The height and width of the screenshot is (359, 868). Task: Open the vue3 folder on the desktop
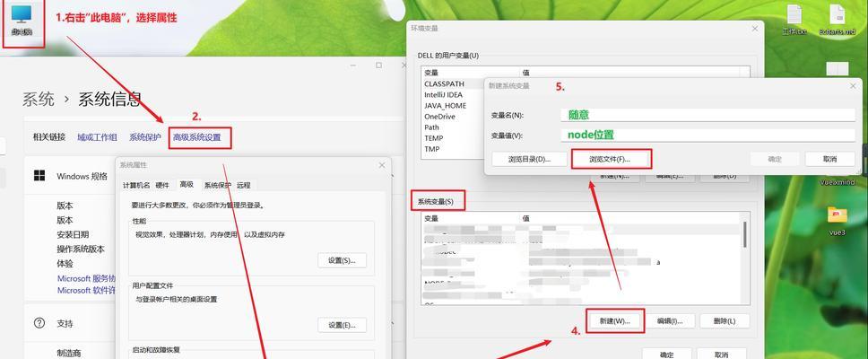coord(837,221)
